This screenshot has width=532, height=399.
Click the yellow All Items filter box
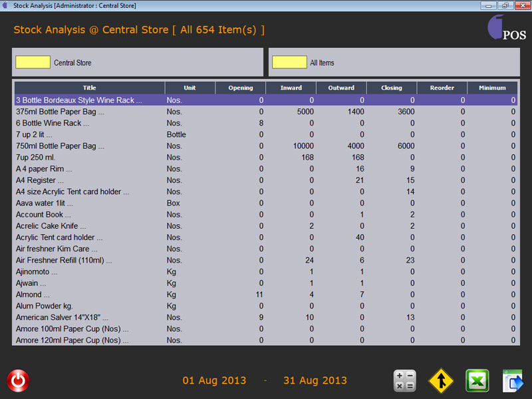(289, 62)
